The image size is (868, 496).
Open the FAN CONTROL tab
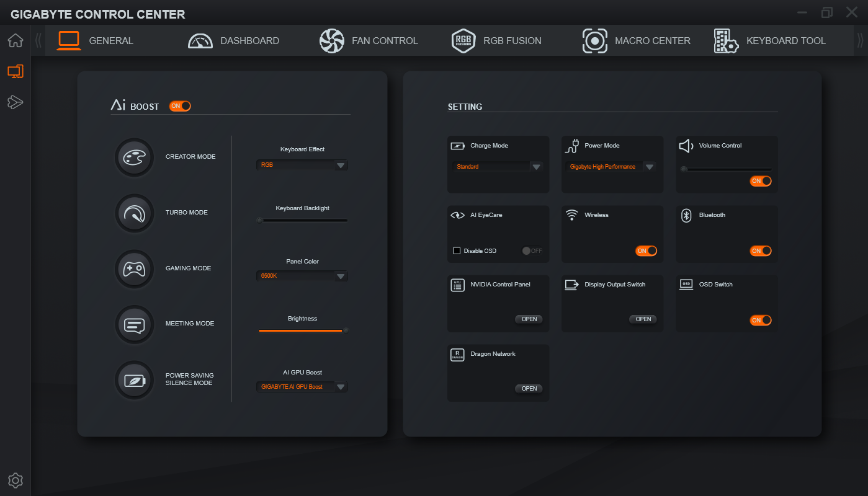(385, 41)
